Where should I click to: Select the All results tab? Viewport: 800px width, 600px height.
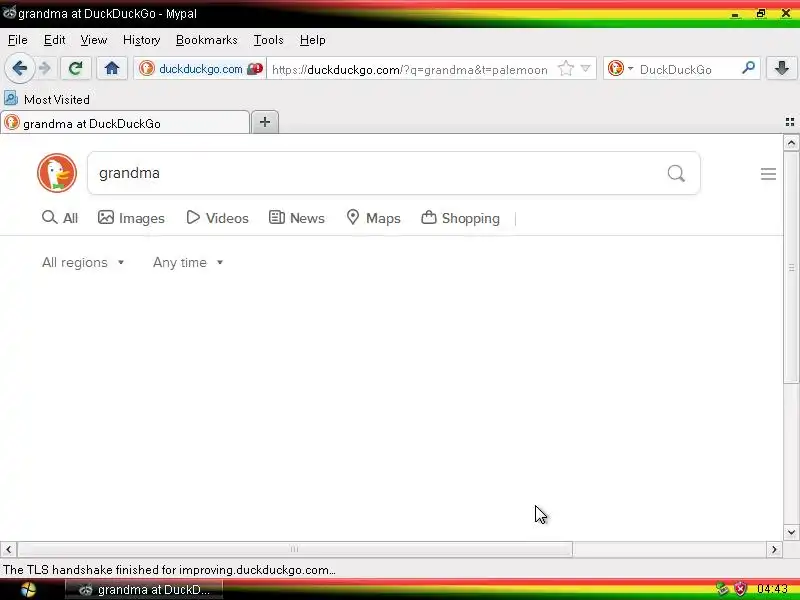click(60, 218)
